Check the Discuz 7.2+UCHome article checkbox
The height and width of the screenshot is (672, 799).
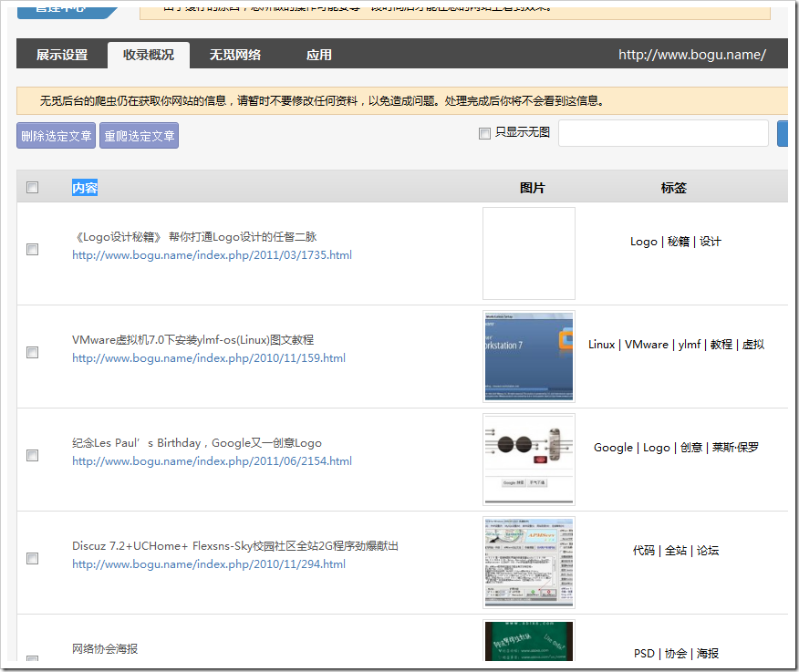click(32, 558)
